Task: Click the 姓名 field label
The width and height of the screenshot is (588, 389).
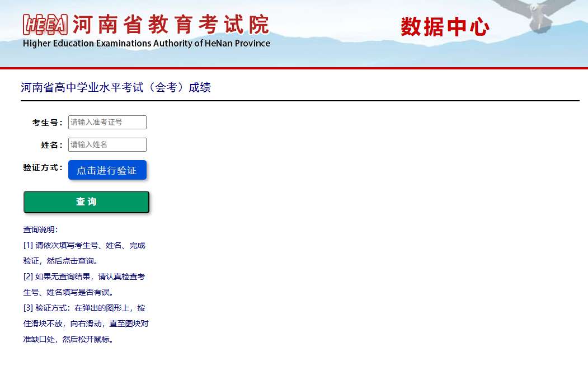Action: click(51, 145)
